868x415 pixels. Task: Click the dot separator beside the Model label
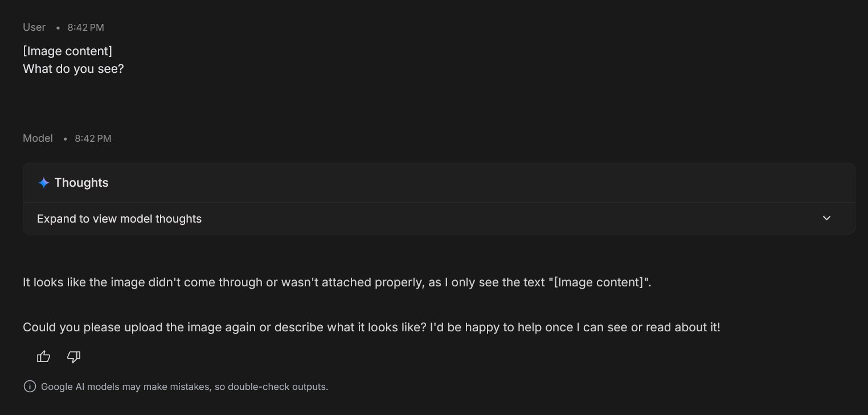(x=65, y=138)
